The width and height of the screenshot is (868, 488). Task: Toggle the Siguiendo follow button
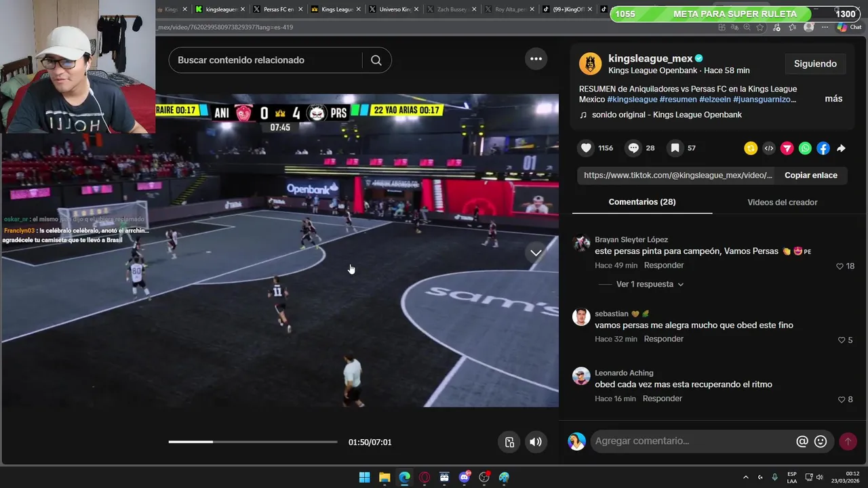pos(815,64)
